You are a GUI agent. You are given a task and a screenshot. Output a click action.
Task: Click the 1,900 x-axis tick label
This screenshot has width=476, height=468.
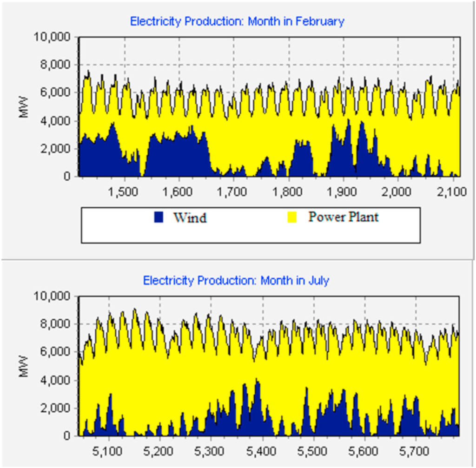pos(343,192)
